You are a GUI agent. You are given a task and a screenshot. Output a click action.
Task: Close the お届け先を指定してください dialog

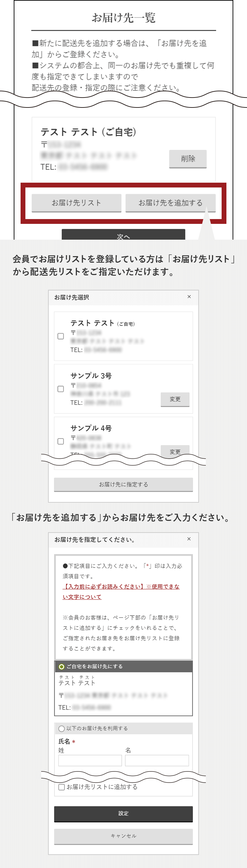[x=189, y=539]
